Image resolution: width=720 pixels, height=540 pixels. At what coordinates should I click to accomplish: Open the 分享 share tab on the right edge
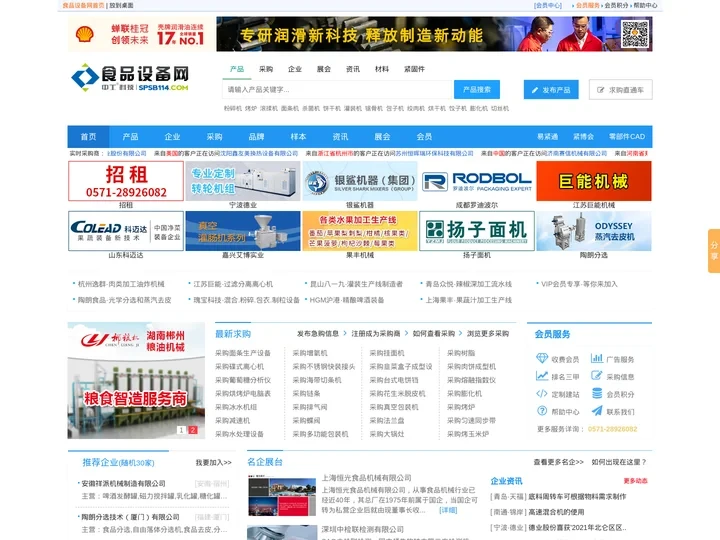(x=714, y=251)
